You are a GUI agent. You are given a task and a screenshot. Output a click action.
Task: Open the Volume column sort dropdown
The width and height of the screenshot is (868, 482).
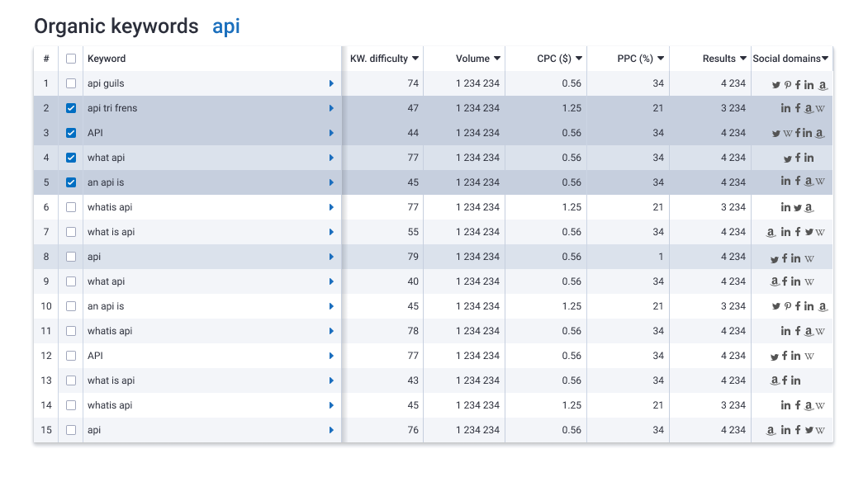(497, 59)
